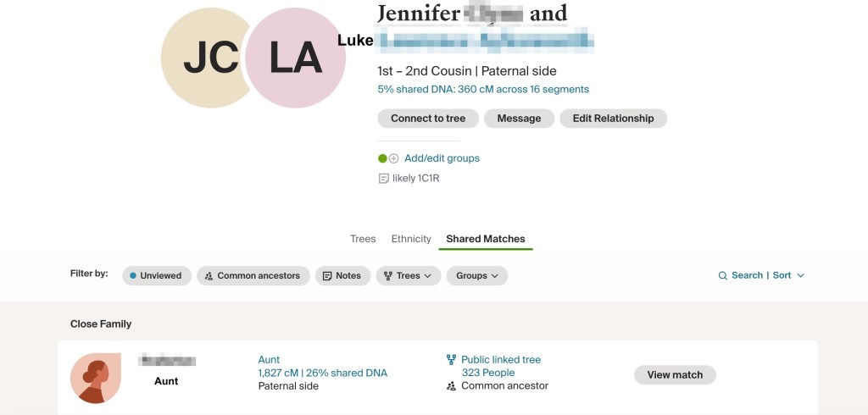Send a message via the Message button
The width and height of the screenshot is (868, 415).
[x=519, y=119]
